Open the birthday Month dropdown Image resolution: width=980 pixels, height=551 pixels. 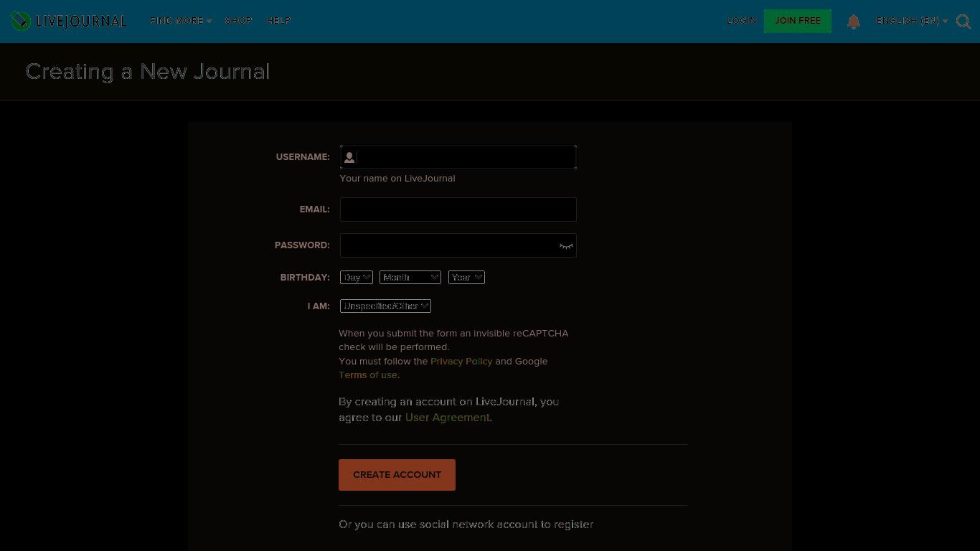[x=410, y=278]
